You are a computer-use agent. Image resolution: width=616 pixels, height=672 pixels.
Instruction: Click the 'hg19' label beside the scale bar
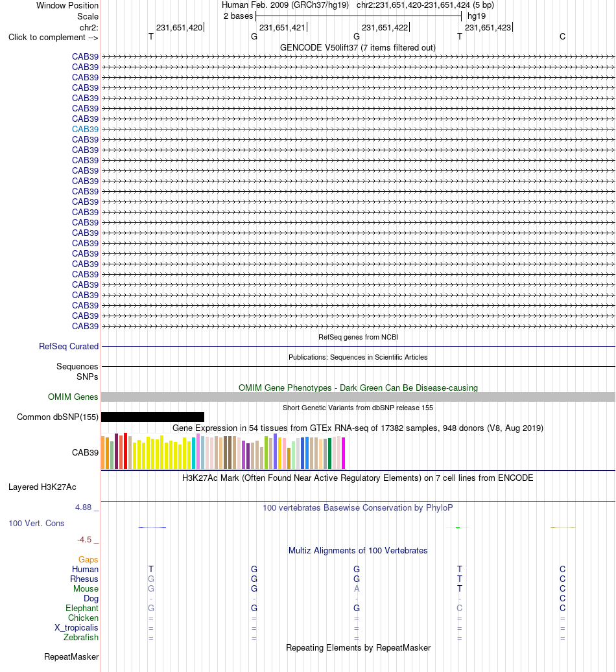click(477, 16)
